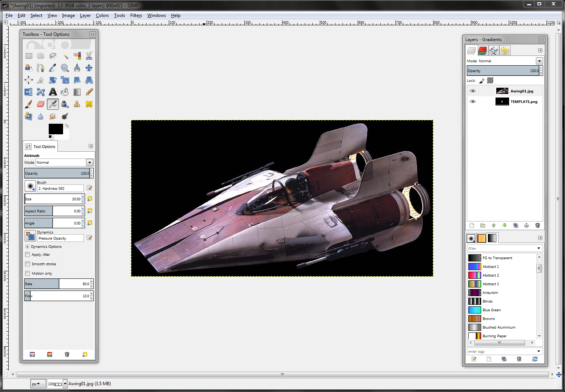Open the Filters menu
The height and width of the screenshot is (392, 565).
136,15
